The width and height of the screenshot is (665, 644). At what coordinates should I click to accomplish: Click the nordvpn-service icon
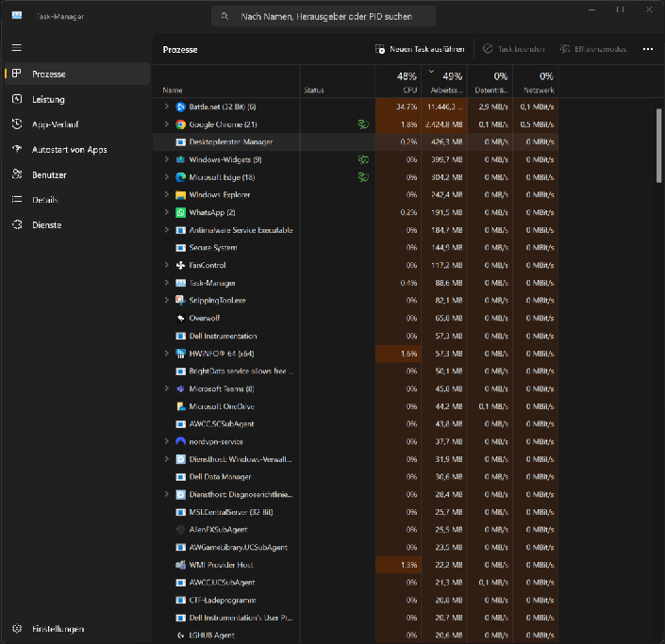181,442
